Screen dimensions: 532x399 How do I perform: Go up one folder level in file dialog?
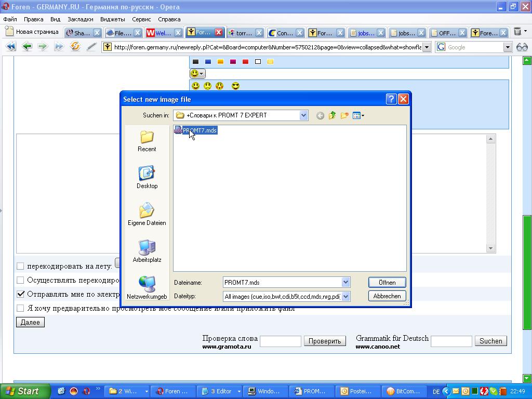click(332, 116)
